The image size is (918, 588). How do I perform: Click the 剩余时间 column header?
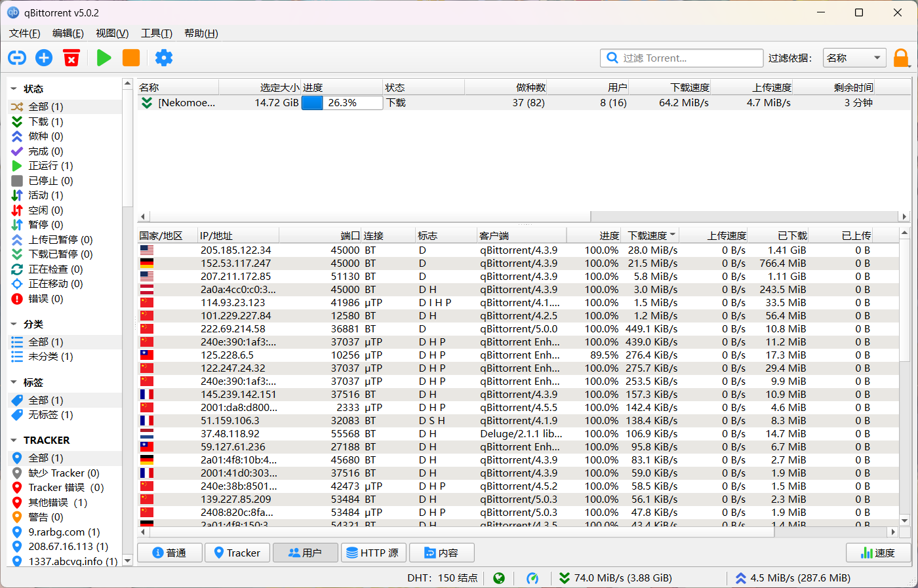tap(834, 87)
